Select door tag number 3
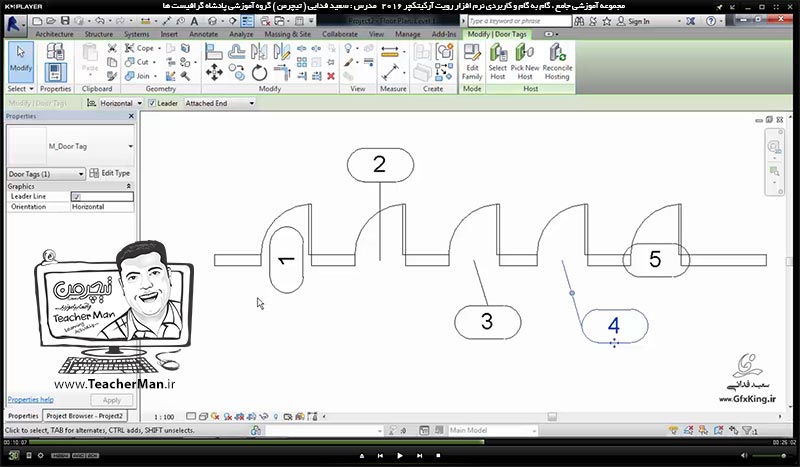Image resolution: width=800 pixels, height=467 pixels. [x=487, y=322]
